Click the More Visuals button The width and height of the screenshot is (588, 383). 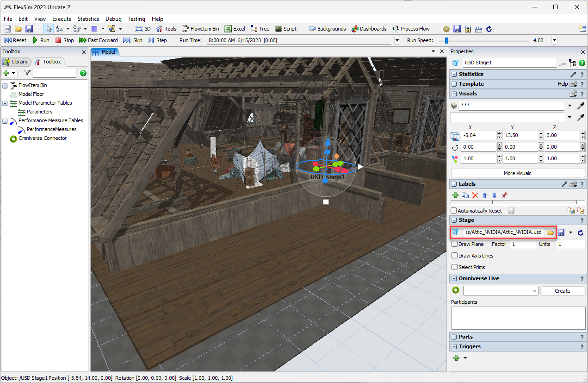click(517, 173)
